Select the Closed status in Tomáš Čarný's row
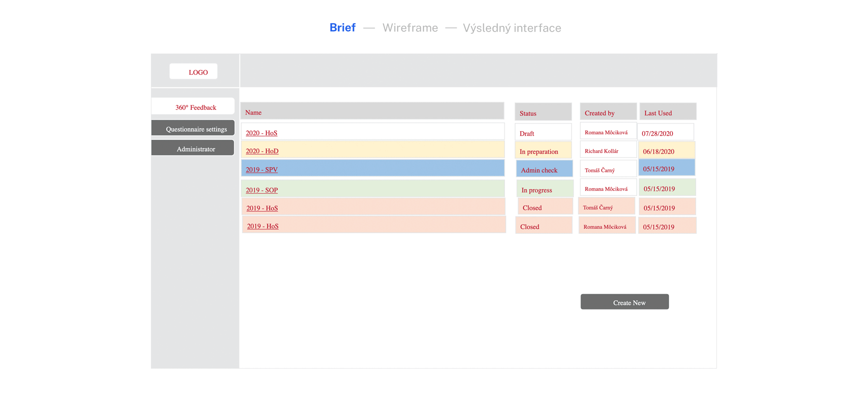 point(545,206)
